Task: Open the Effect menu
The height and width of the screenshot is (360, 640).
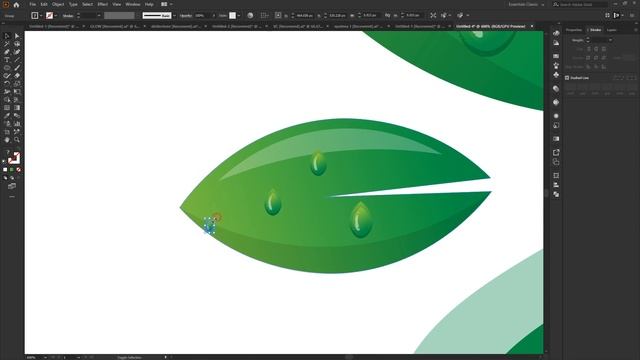Action: (x=102, y=4)
